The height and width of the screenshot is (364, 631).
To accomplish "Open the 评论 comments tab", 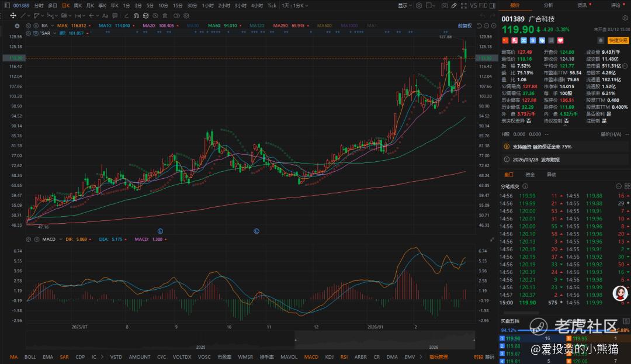I will [615, 5].
